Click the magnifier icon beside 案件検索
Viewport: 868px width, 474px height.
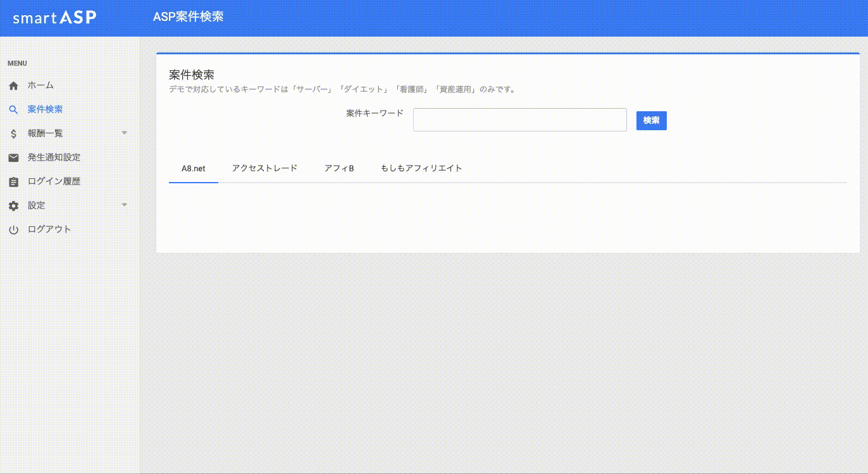tap(13, 109)
